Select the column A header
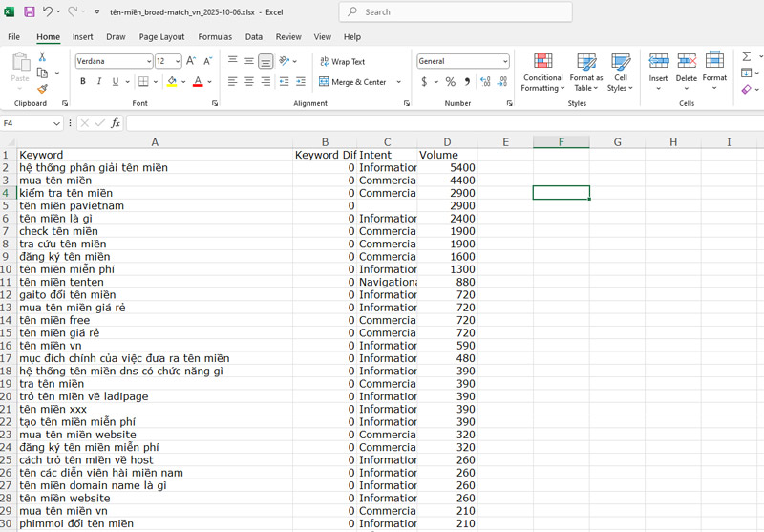Screen dimensions: 764x532 point(155,142)
